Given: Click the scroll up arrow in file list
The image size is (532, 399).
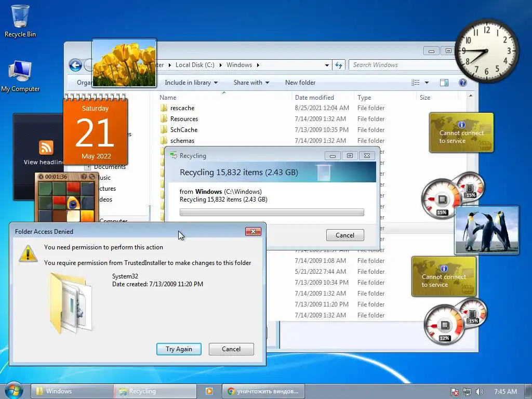Looking at the screenshot, I should coord(471,96).
